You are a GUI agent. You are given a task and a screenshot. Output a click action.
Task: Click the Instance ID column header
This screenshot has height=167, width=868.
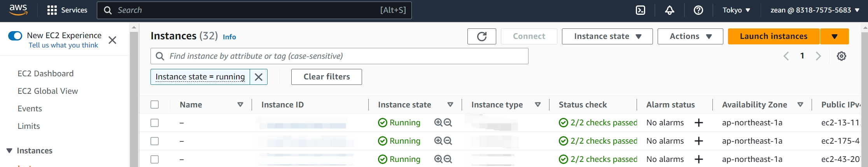tap(283, 105)
